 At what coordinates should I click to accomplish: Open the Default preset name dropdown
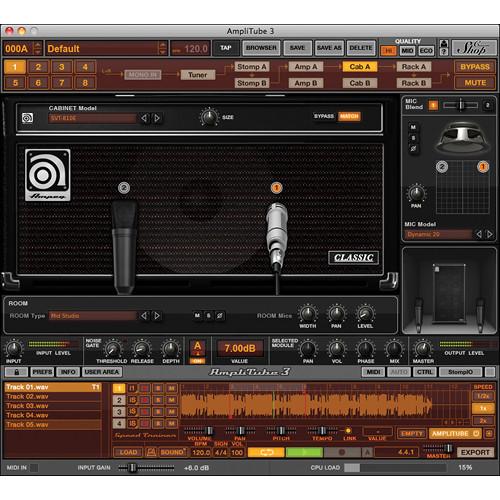click(106, 49)
